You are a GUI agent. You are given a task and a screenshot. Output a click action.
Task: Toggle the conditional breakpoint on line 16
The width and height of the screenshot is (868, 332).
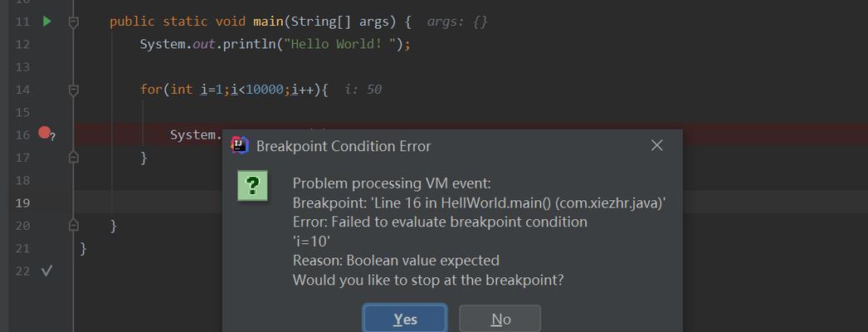pyautogui.click(x=45, y=133)
